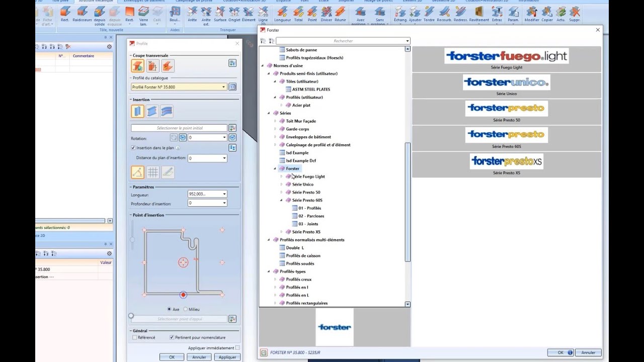Click the rotation direction icon right of Rotation dropdown
Image resolution: width=644 pixels, height=362 pixels.
(x=232, y=137)
